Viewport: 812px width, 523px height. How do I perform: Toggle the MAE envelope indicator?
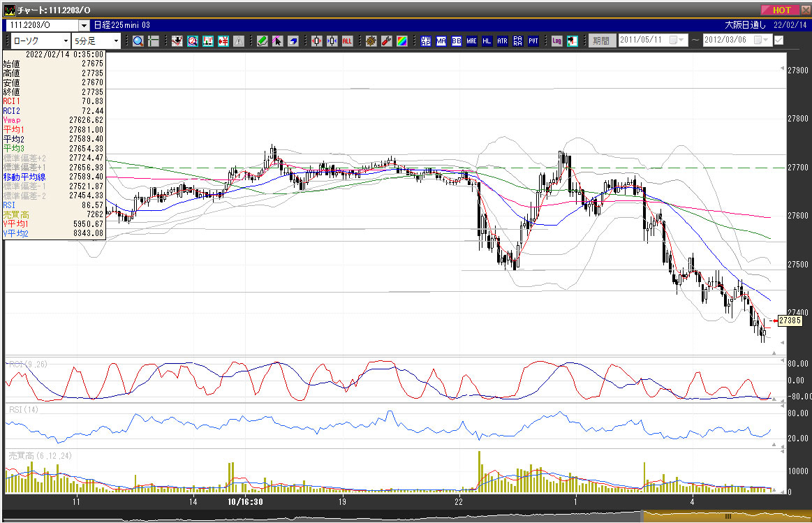click(472, 41)
